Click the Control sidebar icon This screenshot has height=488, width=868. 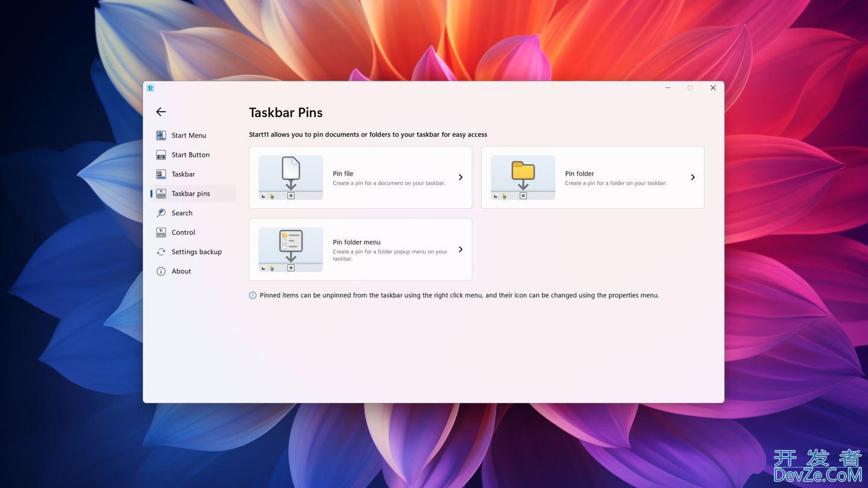pos(161,232)
